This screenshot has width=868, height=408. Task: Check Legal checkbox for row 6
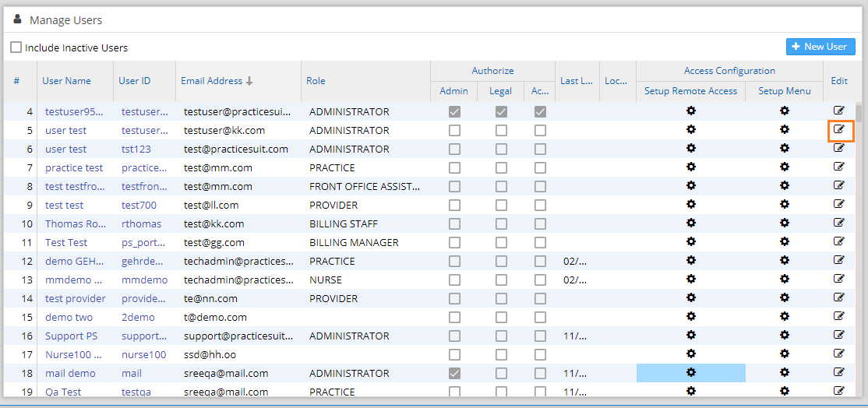501,149
